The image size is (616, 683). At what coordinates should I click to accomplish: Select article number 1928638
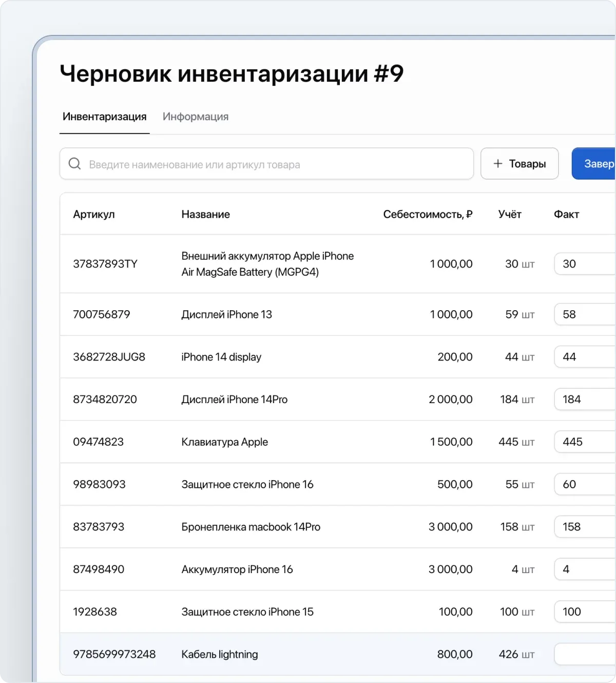[95, 612]
